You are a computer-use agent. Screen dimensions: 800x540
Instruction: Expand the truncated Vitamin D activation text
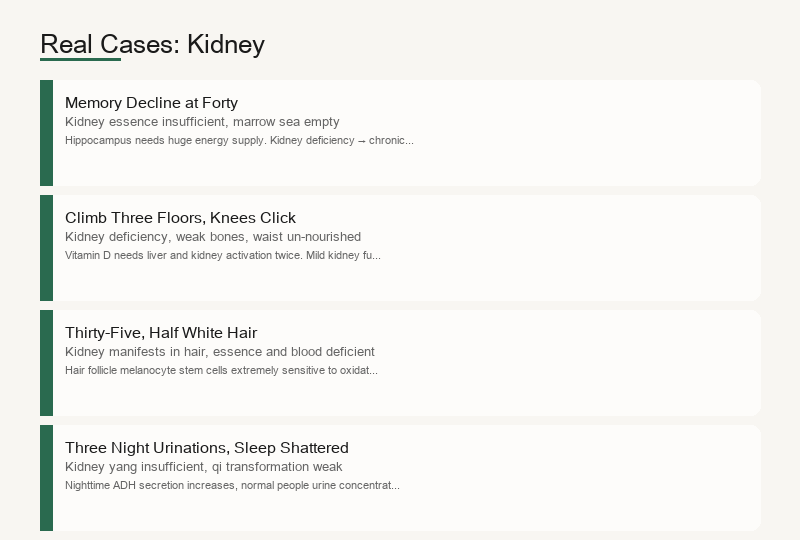coord(222,255)
